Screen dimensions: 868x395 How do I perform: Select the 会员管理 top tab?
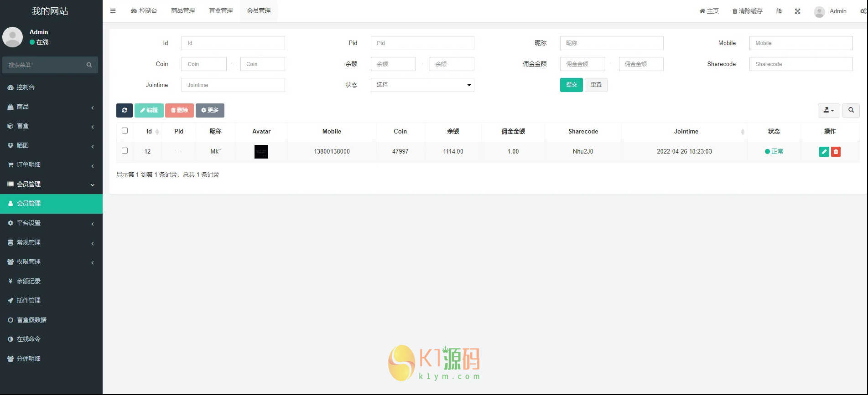(x=259, y=11)
